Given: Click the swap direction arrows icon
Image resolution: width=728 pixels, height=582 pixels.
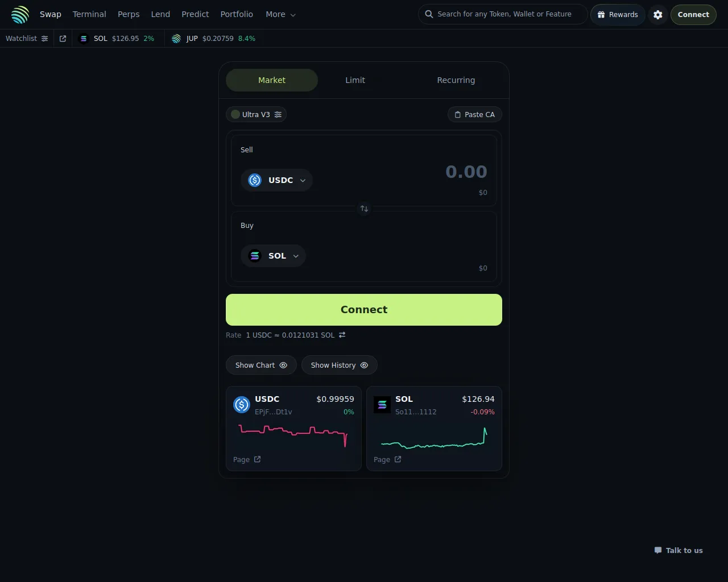Looking at the screenshot, I should (364, 209).
